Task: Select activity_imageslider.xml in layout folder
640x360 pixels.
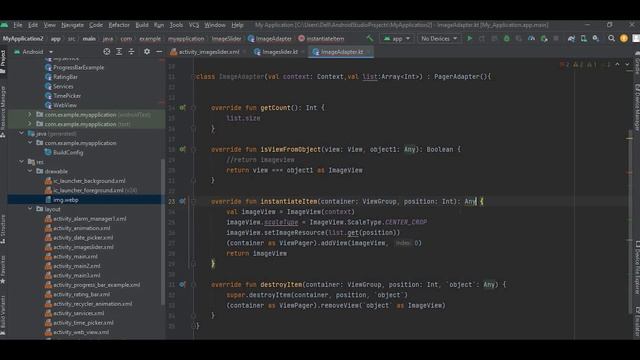Action: point(83,247)
